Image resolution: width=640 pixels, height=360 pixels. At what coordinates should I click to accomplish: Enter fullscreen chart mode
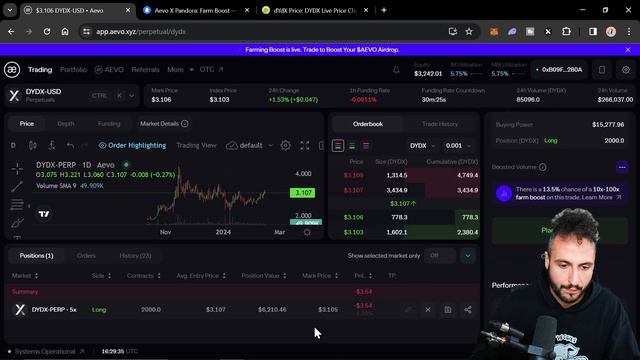point(304,145)
